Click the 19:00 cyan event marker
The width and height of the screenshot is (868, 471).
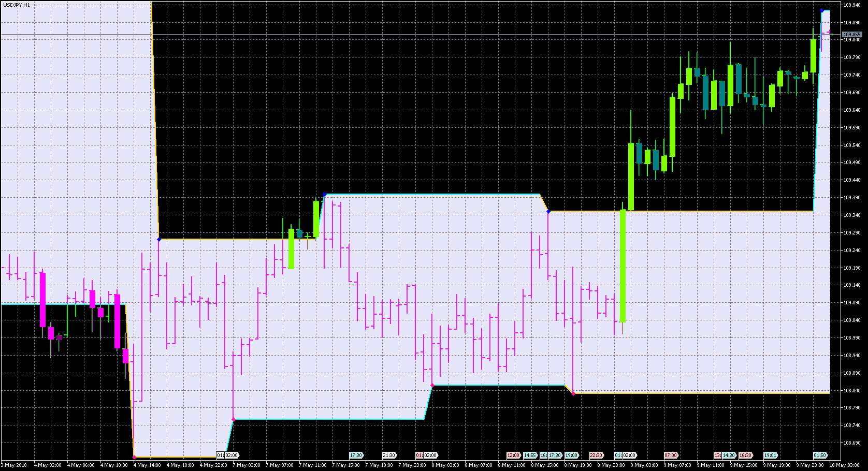571,455
